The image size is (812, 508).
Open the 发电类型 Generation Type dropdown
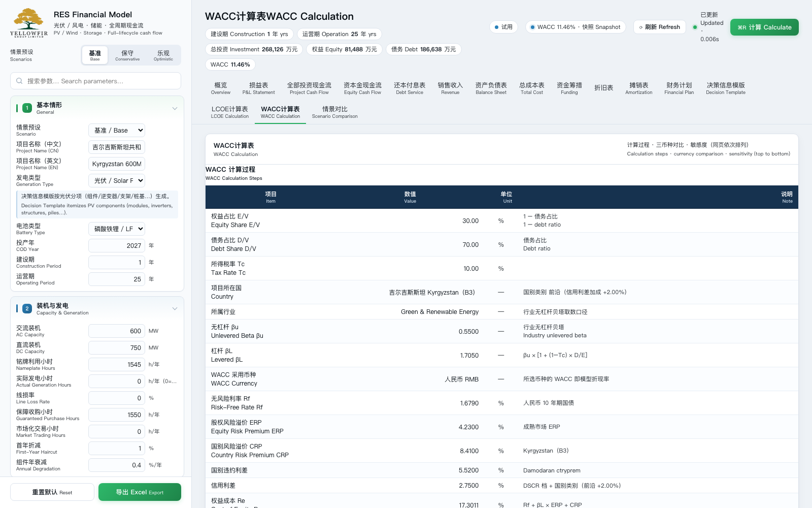(x=117, y=181)
